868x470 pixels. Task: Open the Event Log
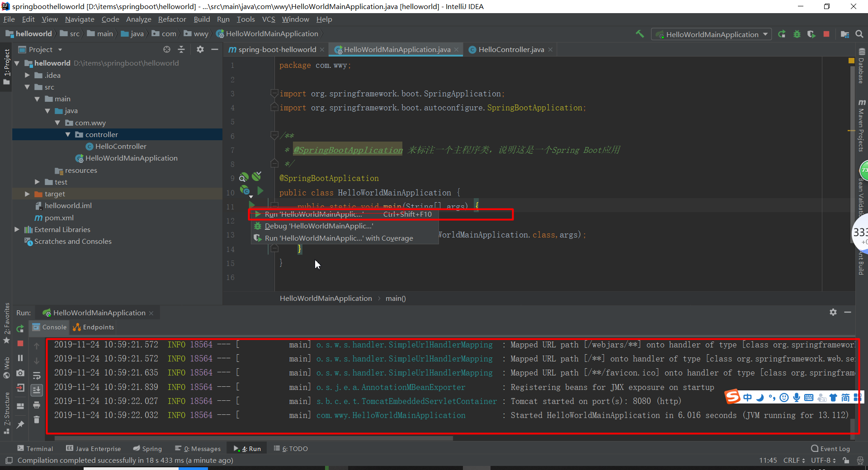click(x=830, y=448)
